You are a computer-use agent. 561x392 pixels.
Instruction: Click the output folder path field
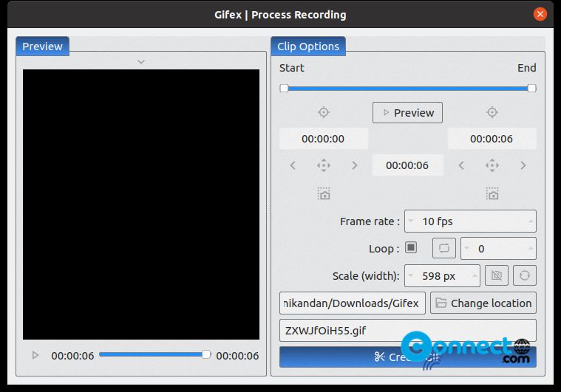tap(353, 303)
